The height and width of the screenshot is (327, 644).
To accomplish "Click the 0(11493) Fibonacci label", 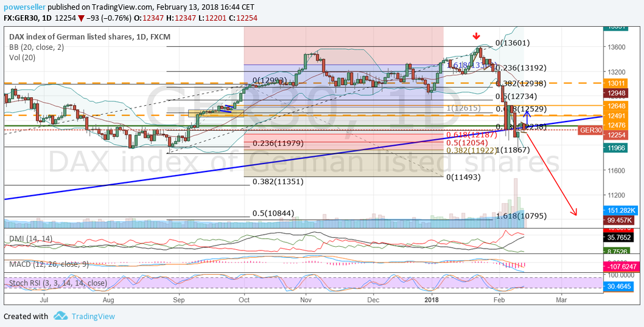I will click(463, 177).
